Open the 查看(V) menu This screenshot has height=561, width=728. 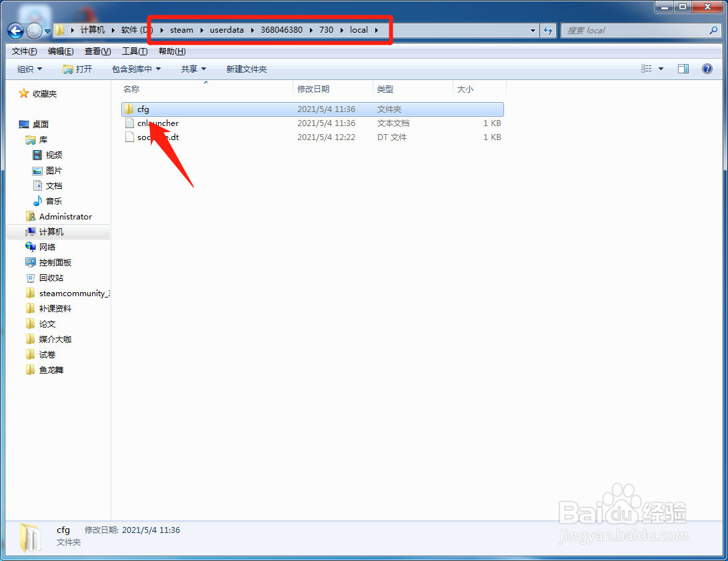coord(97,51)
